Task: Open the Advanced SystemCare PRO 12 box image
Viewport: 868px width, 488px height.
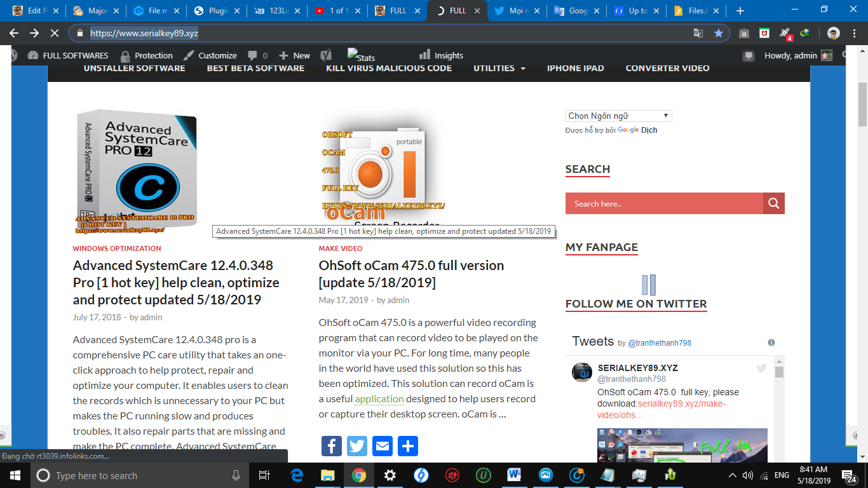Action: click(137, 172)
